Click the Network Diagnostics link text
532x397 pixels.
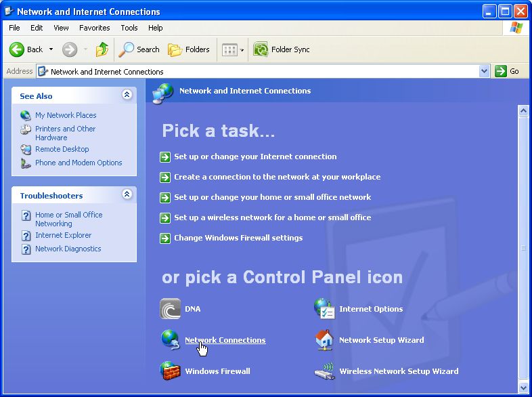[x=68, y=249]
